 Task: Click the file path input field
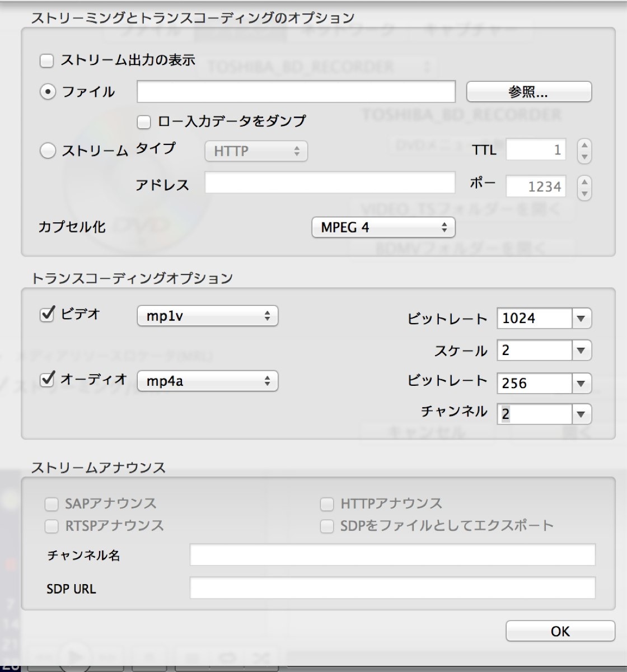[x=296, y=92]
